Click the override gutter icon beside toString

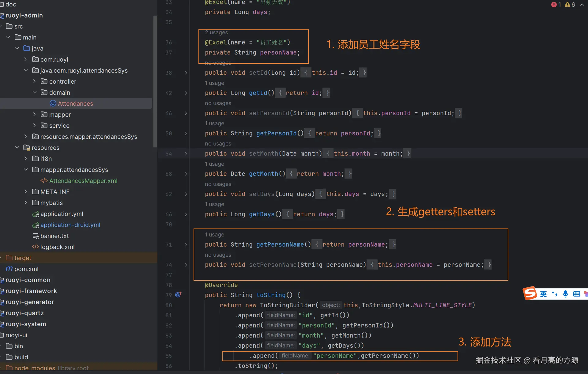(178, 295)
